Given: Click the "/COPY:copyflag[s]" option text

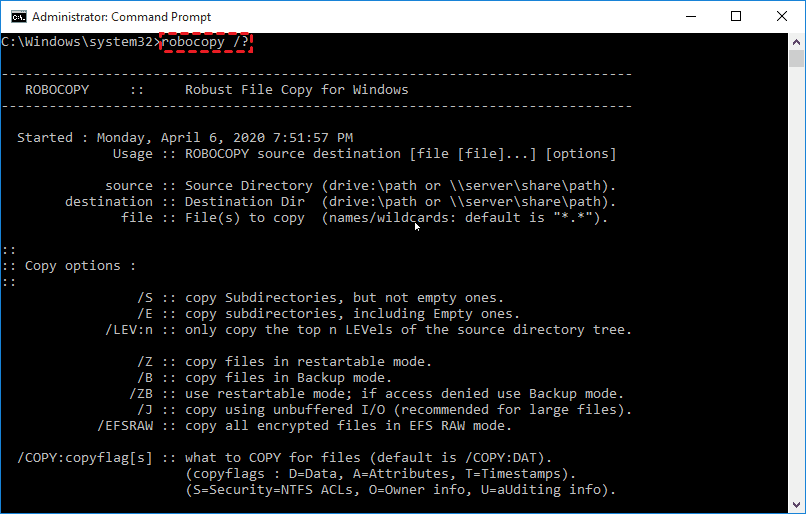Looking at the screenshot, I should point(85,458).
